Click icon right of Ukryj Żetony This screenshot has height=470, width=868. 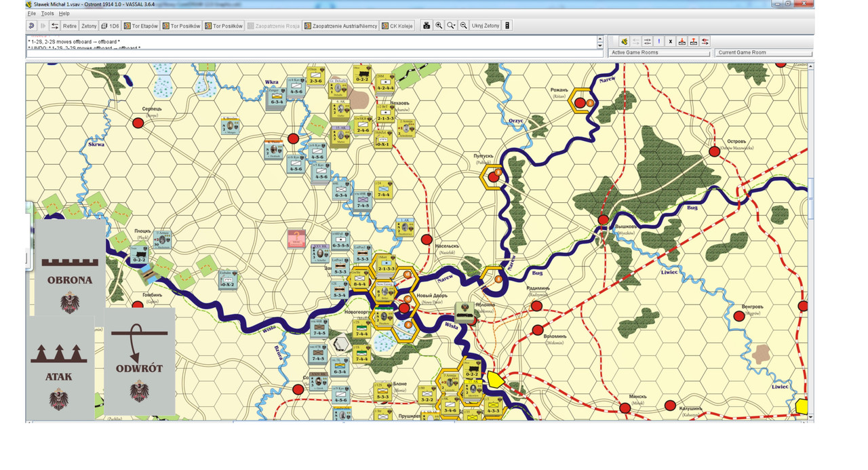pyautogui.click(x=507, y=26)
